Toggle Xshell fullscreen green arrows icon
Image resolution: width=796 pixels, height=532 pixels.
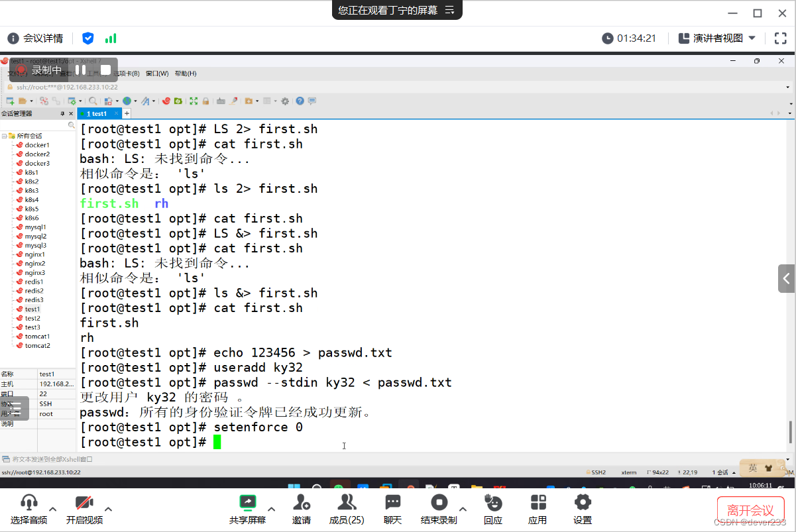[194, 101]
